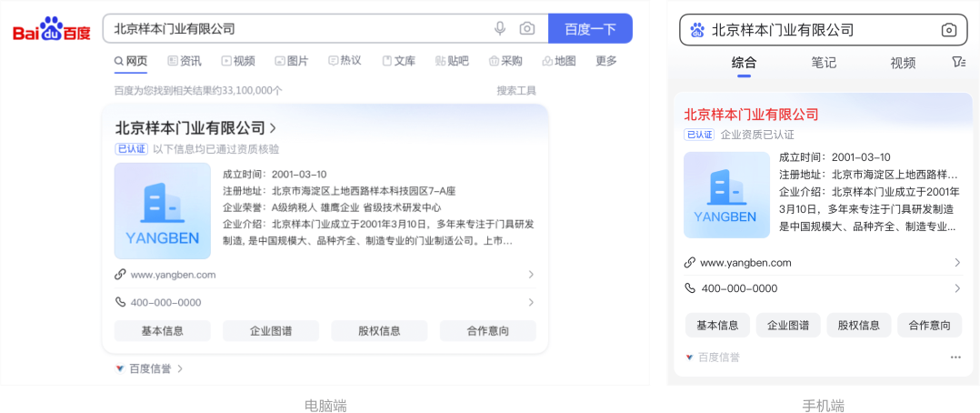980x413 pixels.
Task: Click the desktop YANGBEN company logo thumbnail
Action: (162, 211)
